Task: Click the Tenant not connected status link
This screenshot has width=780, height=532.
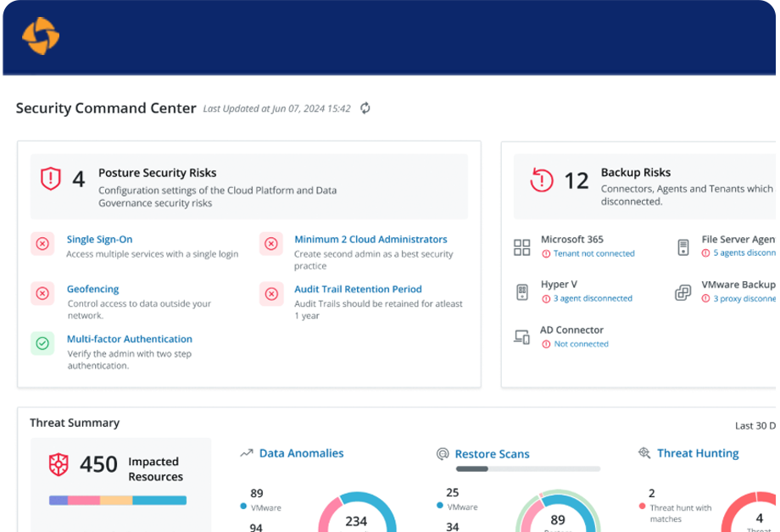Action: (593, 253)
